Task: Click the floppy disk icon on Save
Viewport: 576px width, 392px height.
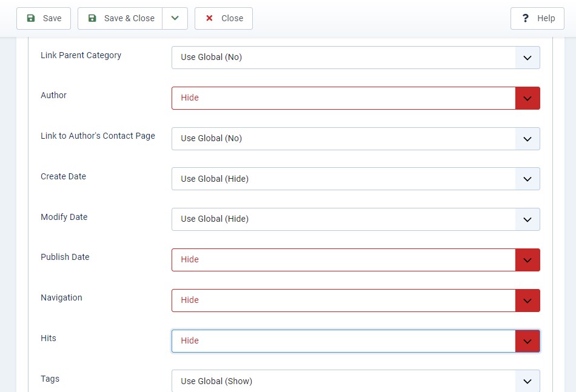Action: pyautogui.click(x=31, y=18)
